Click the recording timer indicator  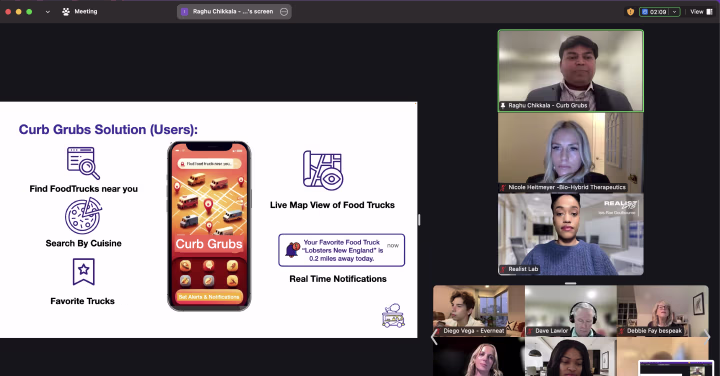click(655, 12)
